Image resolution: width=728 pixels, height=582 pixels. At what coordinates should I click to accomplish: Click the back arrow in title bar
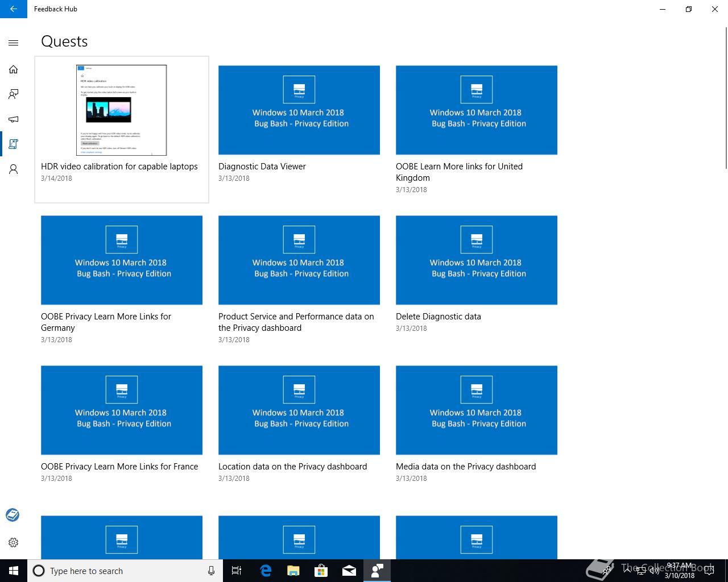pos(14,9)
